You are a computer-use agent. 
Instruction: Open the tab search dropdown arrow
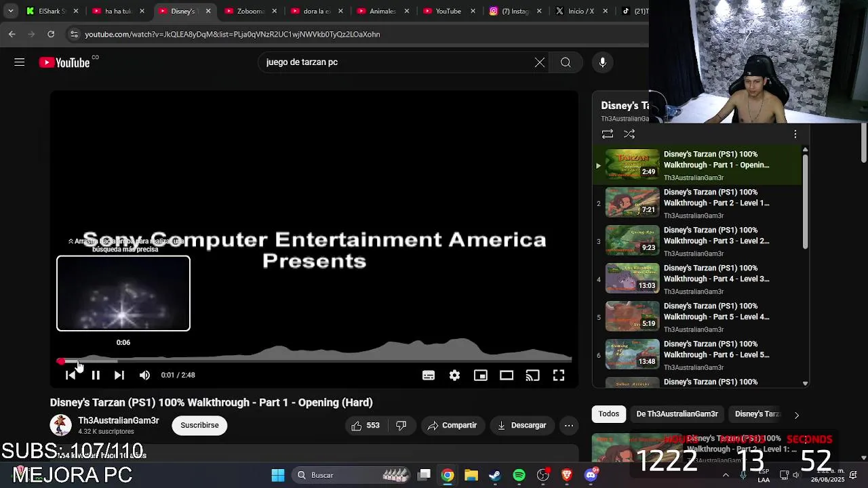(10, 11)
